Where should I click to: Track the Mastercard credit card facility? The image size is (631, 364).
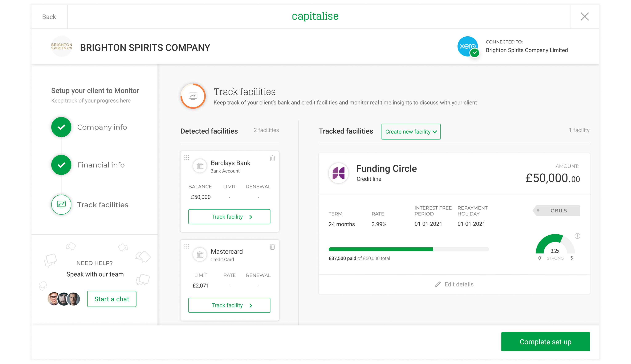coord(229,305)
